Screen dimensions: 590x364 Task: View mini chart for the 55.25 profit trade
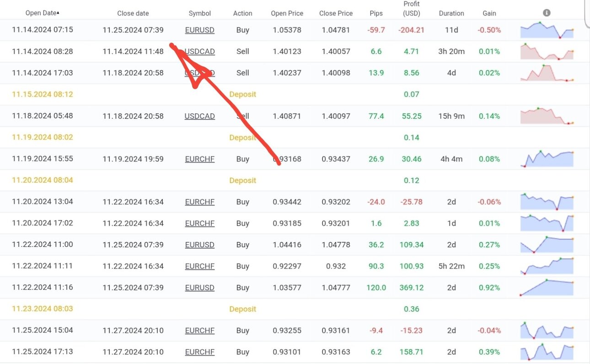tap(547, 116)
